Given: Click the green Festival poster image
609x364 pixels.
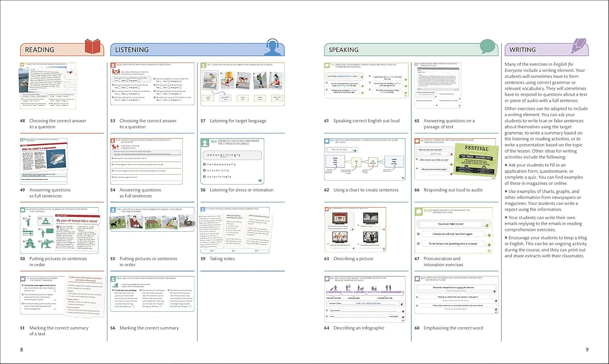Looking at the screenshot, I should pos(476,160).
